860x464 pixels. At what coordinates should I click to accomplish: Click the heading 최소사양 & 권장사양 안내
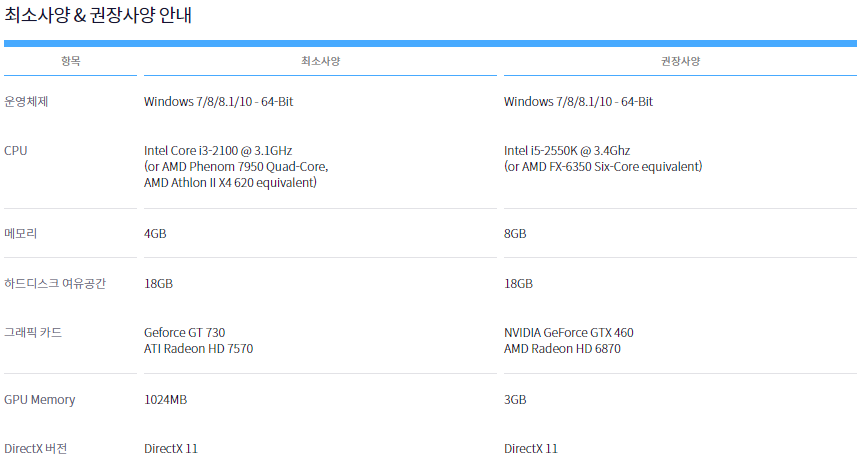98,15
